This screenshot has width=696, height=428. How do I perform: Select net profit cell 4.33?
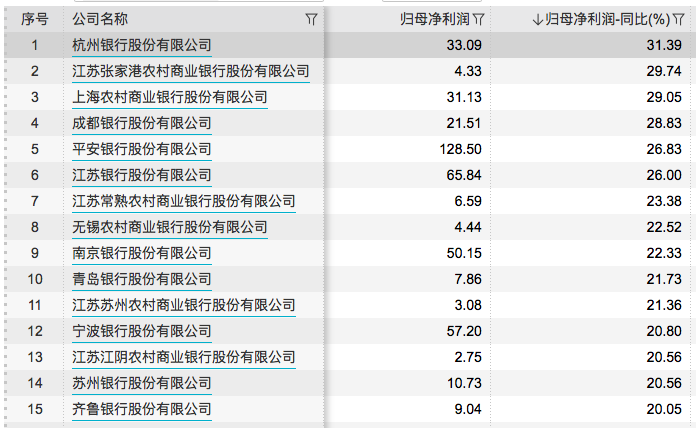468,71
